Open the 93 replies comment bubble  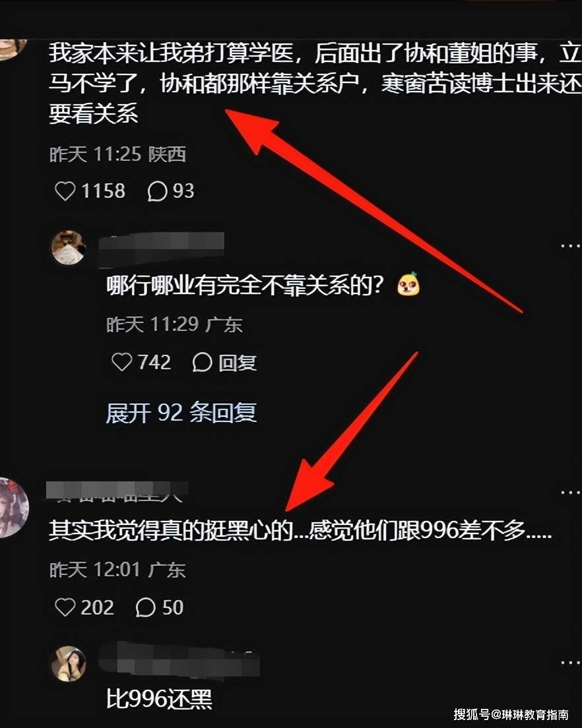(x=158, y=191)
